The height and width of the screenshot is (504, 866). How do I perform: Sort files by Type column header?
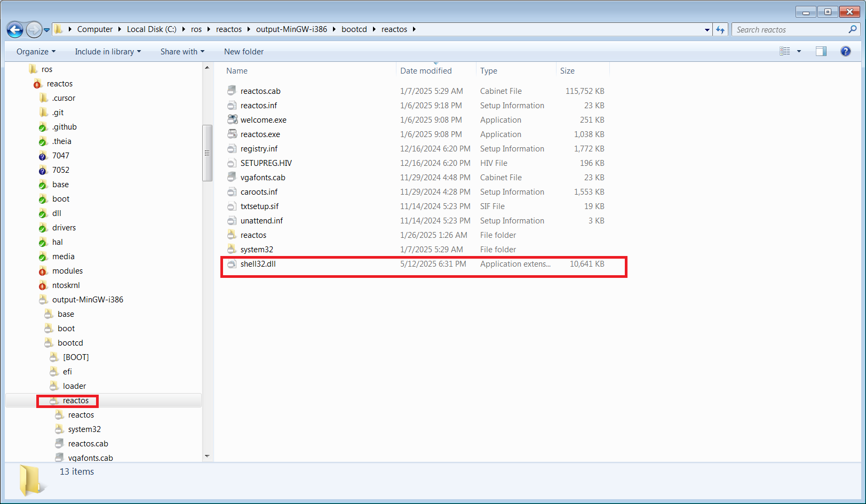click(489, 71)
